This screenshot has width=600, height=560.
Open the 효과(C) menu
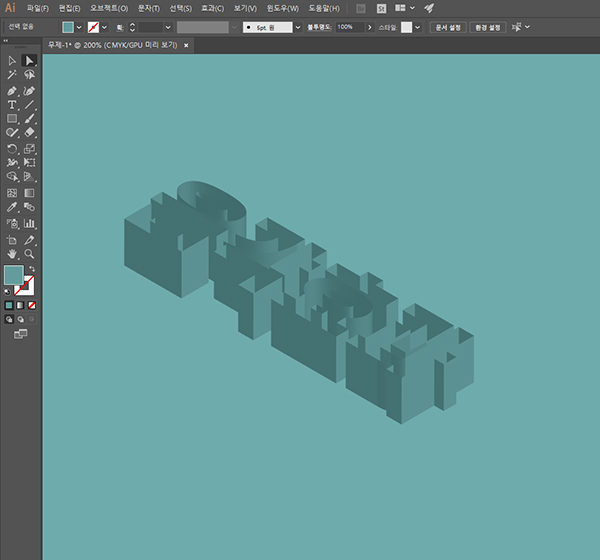213,8
